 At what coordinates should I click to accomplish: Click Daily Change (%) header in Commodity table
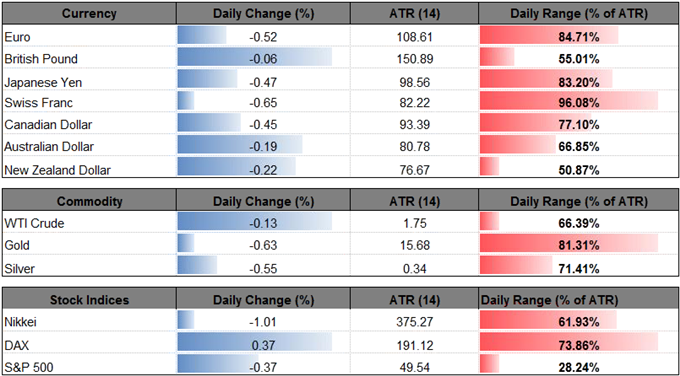(263, 201)
